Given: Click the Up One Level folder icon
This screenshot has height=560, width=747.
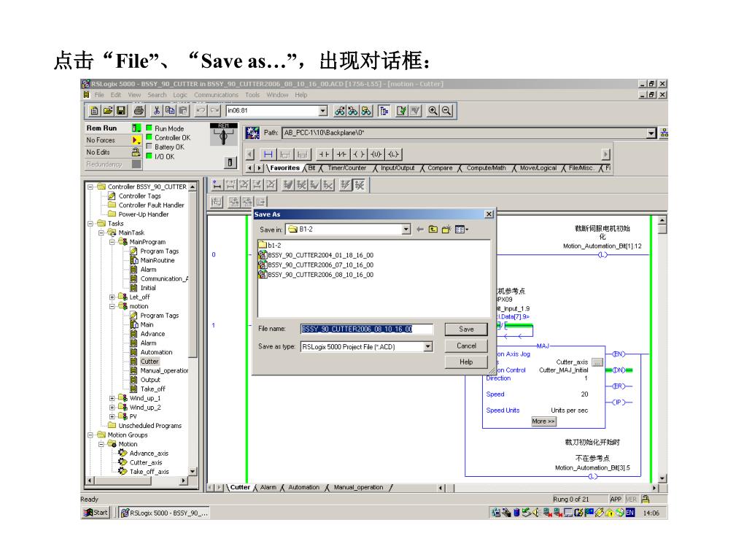Looking at the screenshot, I should coord(433,230).
